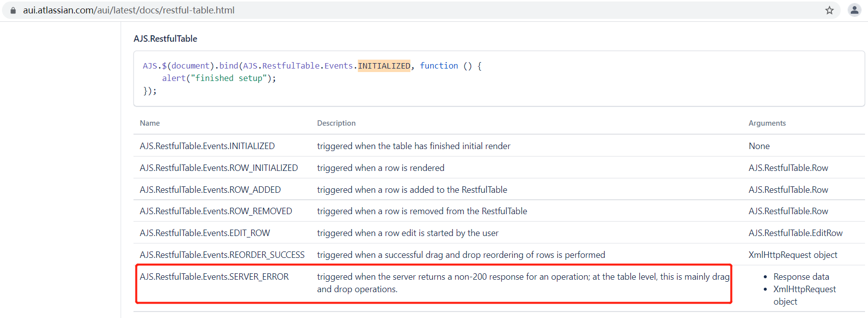Click description 'row edit is started by the user'
The image size is (868, 318).
(408, 233)
